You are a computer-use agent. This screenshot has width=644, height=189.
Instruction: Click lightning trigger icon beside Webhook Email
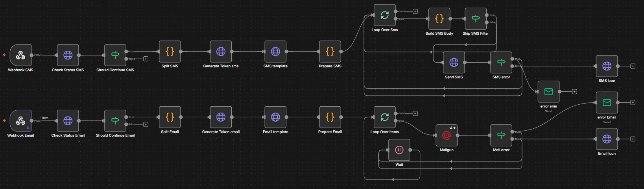[4, 120]
